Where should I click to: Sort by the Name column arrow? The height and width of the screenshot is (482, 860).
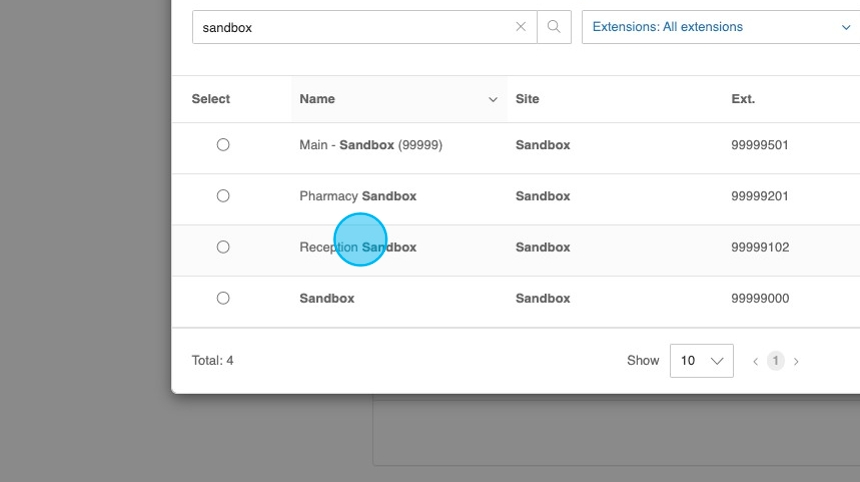tap(492, 99)
